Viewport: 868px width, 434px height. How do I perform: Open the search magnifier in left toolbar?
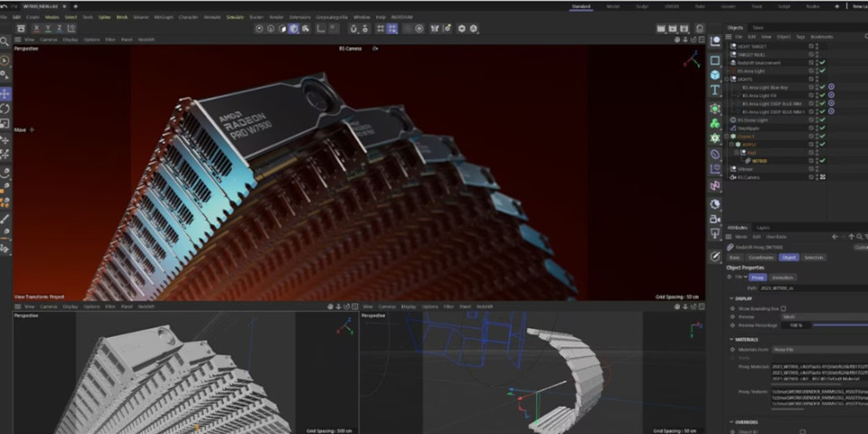(x=5, y=42)
